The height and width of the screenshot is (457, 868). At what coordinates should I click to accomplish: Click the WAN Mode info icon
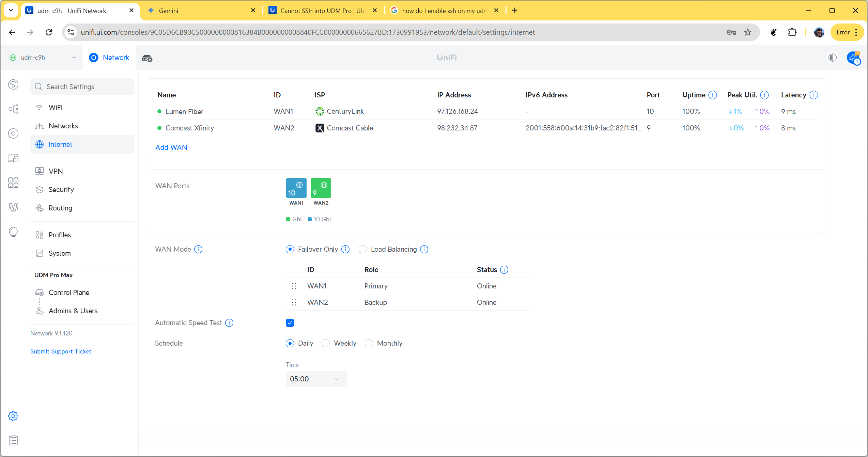coord(198,249)
